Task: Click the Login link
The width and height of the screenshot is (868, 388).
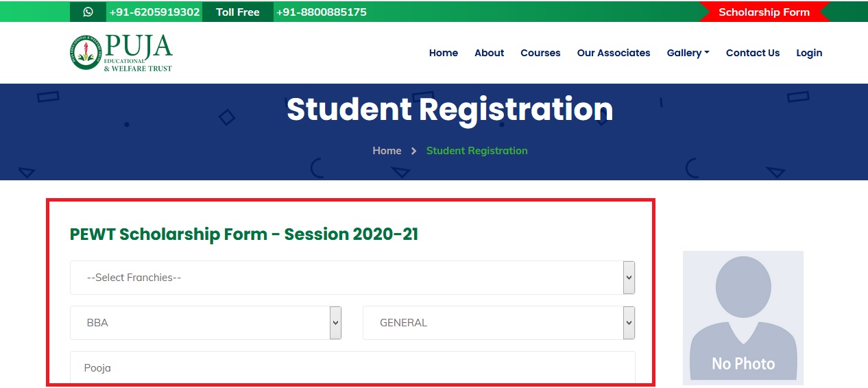Action: (809, 53)
